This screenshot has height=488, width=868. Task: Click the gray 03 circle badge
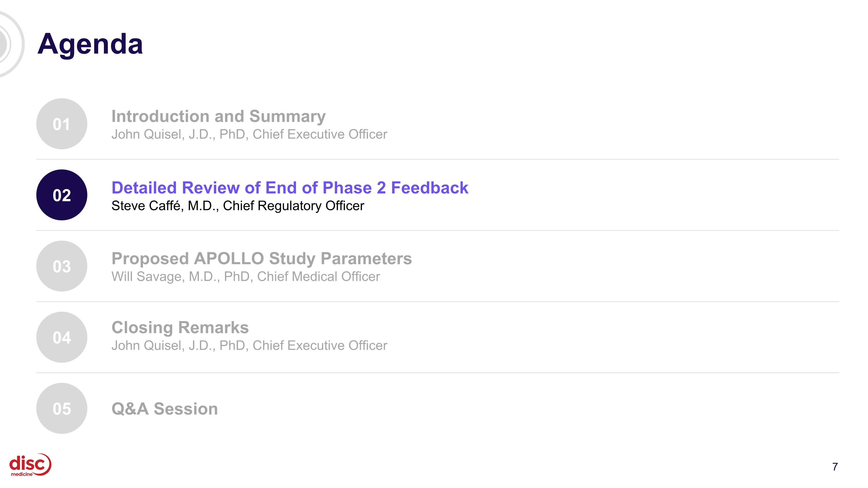62,266
